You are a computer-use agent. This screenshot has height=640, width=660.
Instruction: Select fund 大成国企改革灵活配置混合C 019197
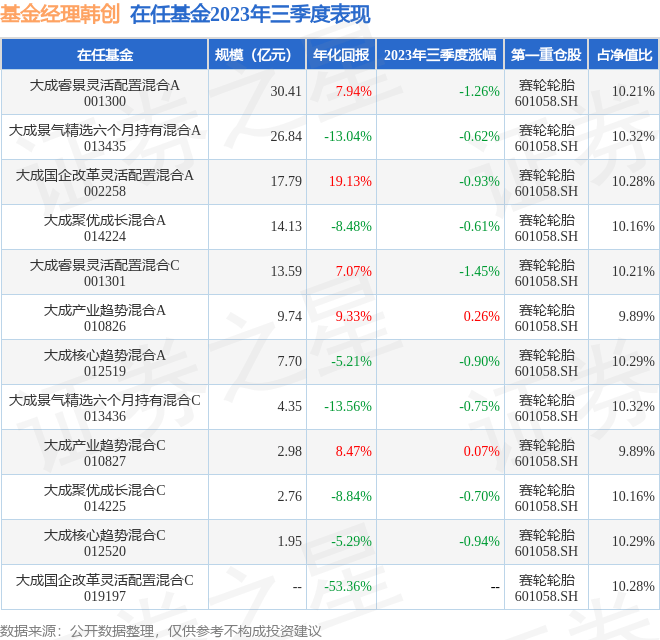[x=105, y=587]
